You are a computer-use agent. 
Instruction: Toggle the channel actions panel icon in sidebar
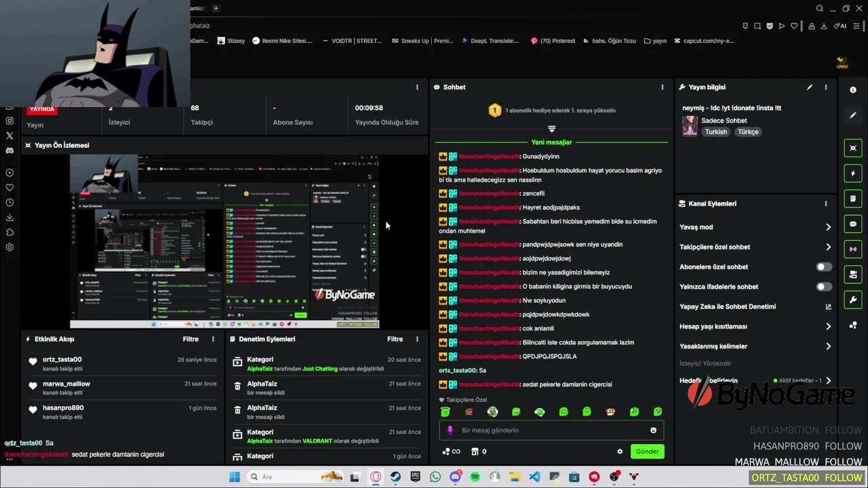853,274
